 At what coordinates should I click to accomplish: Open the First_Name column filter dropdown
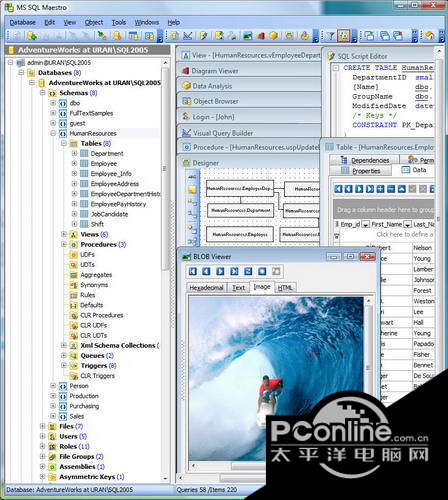click(x=408, y=225)
